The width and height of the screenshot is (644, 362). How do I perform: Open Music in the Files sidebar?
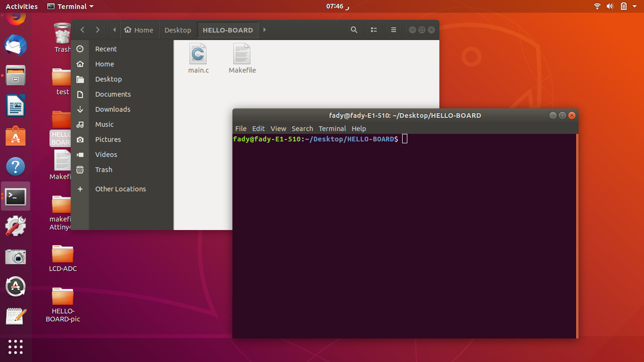(x=122, y=124)
